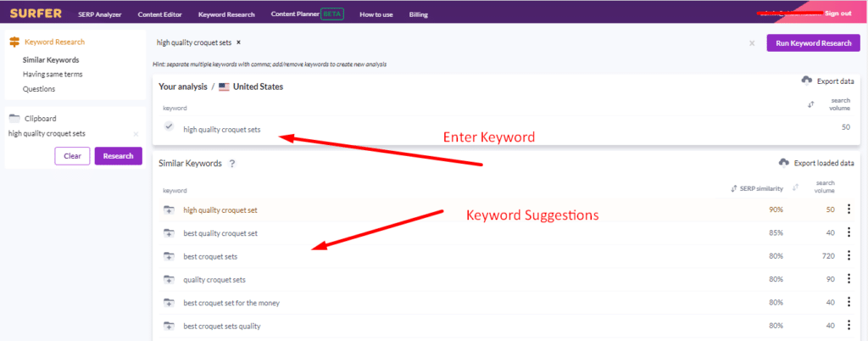The image size is (868, 341).
Task: Clear the clipboard
Action: 73,156
